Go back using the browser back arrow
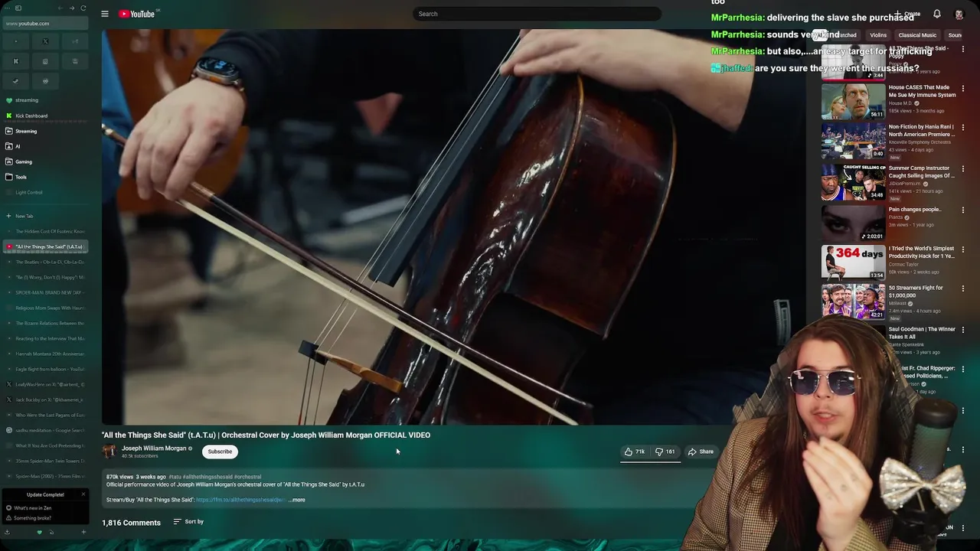Screen dimensions: 980x551 (61, 8)
